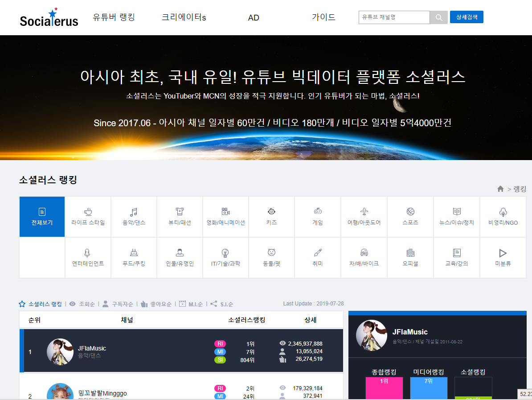Open JFlaMusic channel link in ranking row
This screenshot has width=532, height=400.
click(x=92, y=348)
